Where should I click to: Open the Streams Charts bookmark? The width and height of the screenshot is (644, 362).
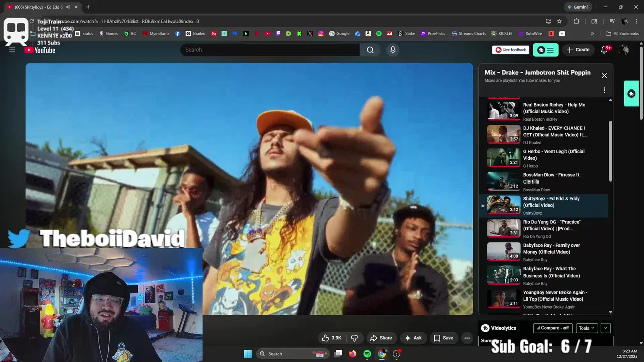(468, 34)
